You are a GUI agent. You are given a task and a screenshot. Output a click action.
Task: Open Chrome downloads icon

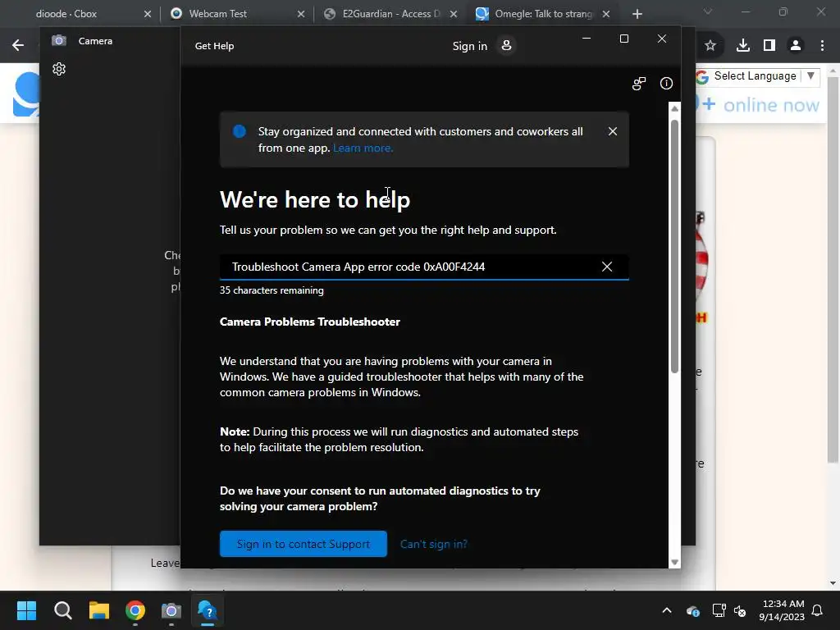pos(742,46)
